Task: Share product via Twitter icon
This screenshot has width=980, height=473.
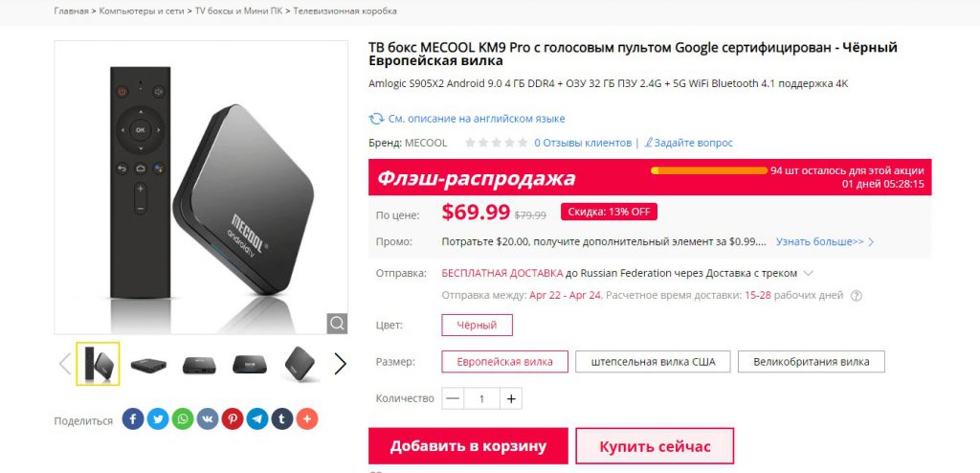Action: (158, 418)
